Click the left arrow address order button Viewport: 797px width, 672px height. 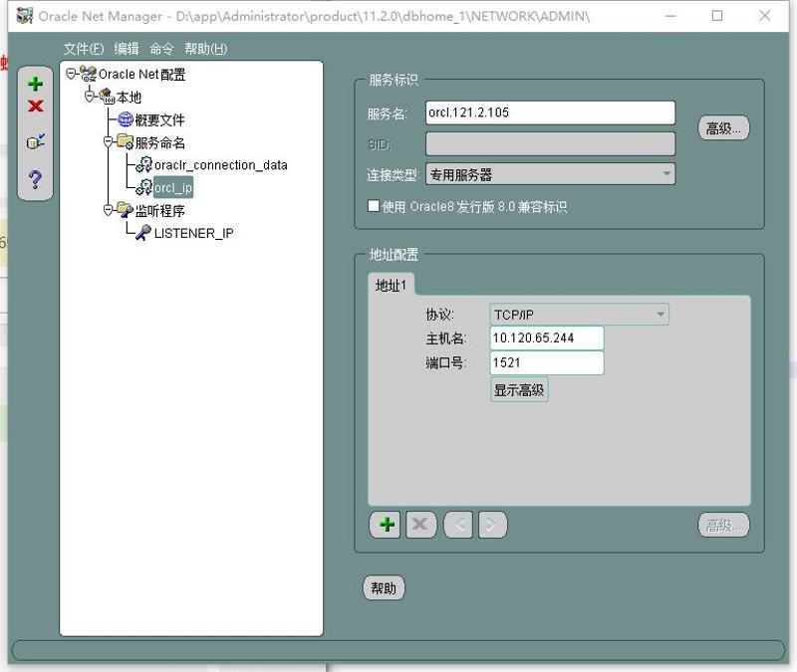pyautogui.click(x=458, y=525)
